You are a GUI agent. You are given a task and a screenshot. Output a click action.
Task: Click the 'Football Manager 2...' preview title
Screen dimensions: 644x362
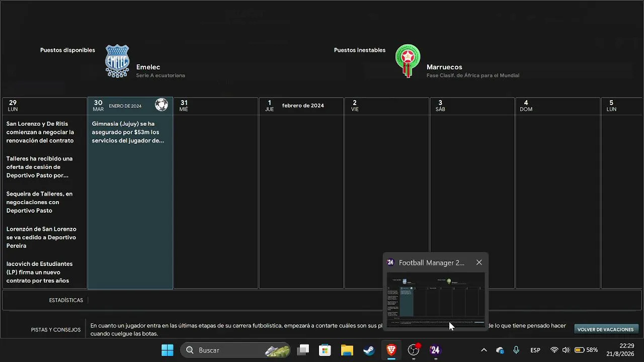pyautogui.click(x=432, y=262)
